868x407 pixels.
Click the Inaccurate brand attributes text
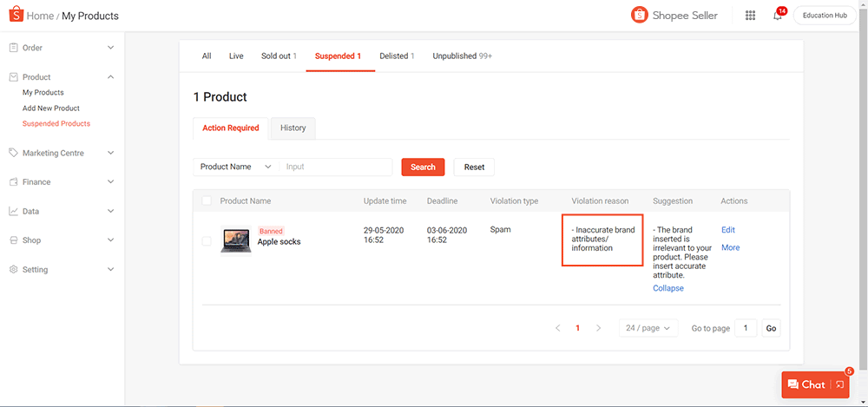(x=603, y=239)
